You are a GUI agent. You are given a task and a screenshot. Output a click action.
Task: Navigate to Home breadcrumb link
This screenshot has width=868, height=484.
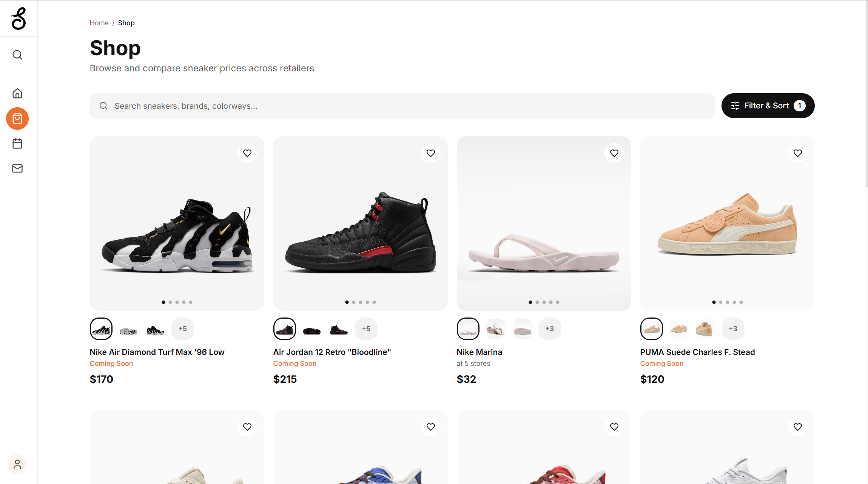[x=99, y=23]
